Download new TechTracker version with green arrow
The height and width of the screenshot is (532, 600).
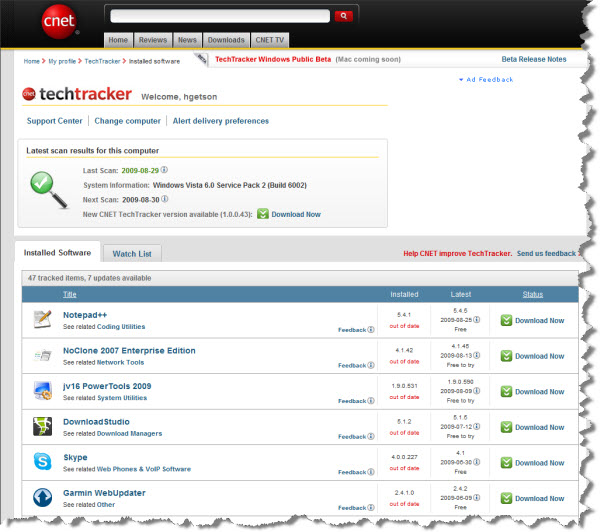pos(289,214)
